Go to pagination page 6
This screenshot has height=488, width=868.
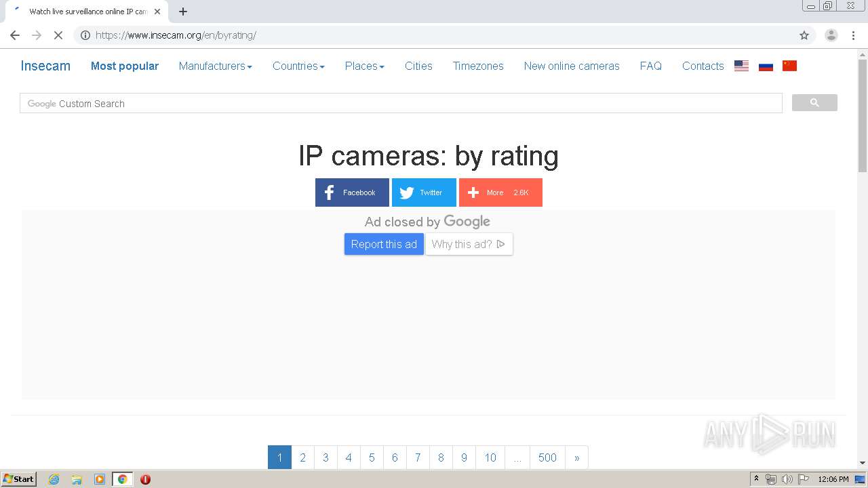coord(395,457)
